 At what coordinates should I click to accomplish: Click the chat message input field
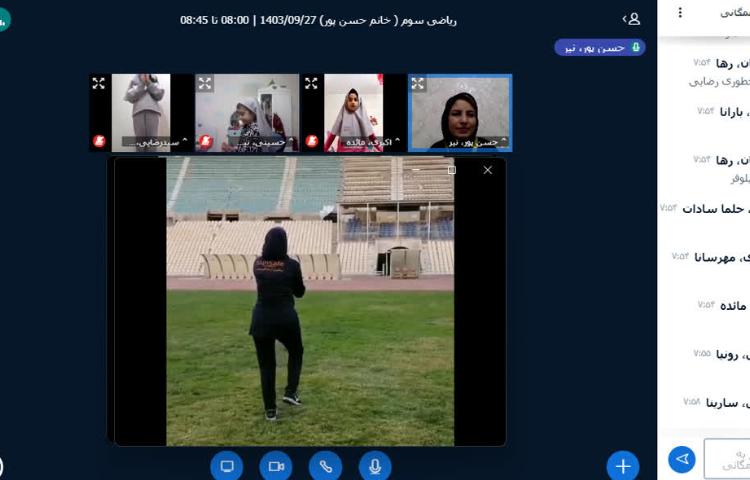[727, 459]
